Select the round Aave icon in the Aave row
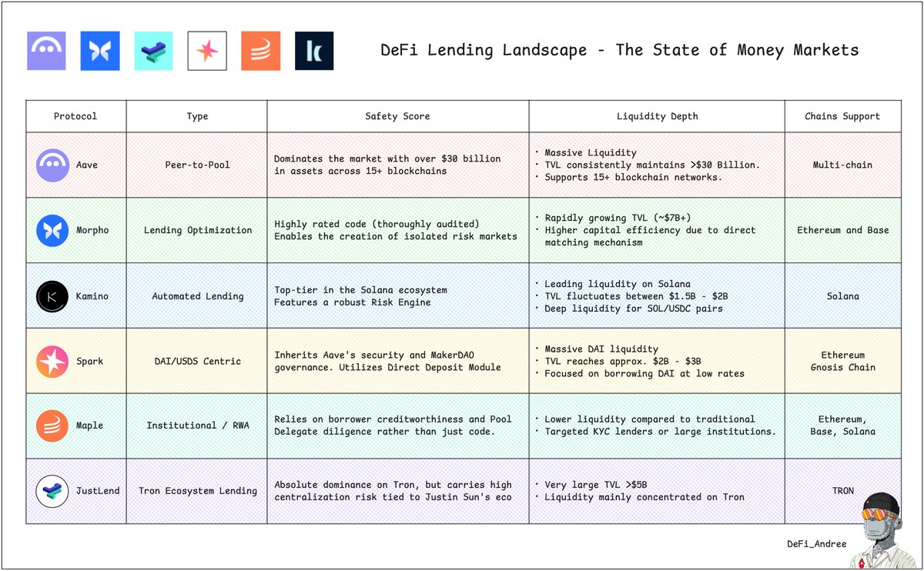Viewport: 924px width, 571px height. click(52, 165)
